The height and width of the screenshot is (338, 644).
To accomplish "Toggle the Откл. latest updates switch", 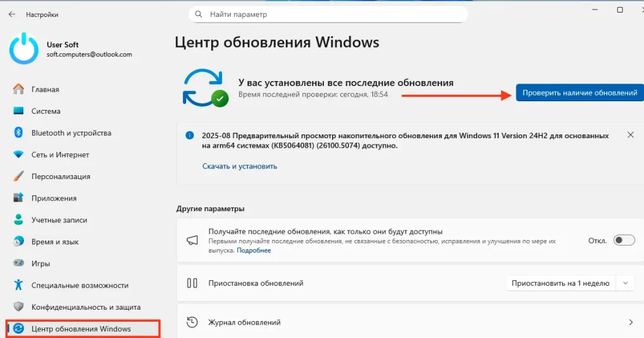I will (624, 241).
